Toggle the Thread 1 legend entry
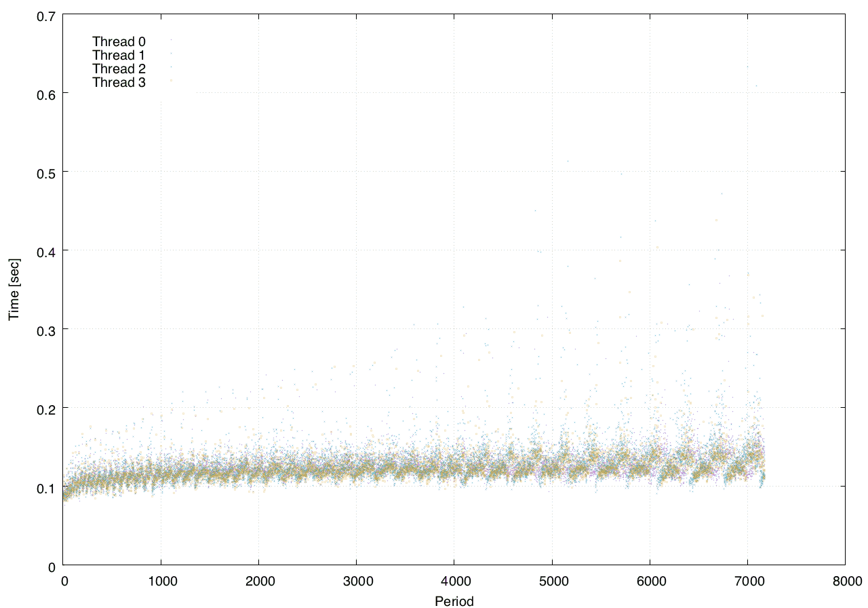The width and height of the screenshot is (868, 608). (x=119, y=56)
